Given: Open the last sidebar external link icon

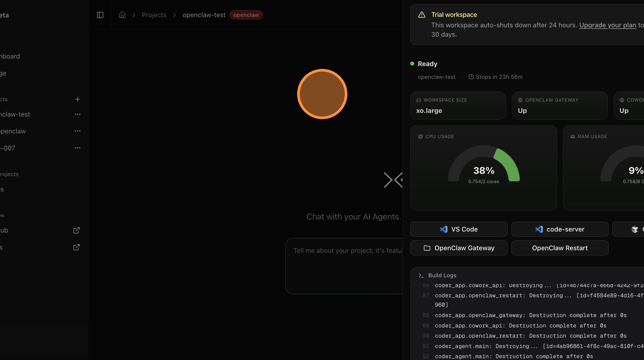Looking at the screenshot, I should [76, 247].
